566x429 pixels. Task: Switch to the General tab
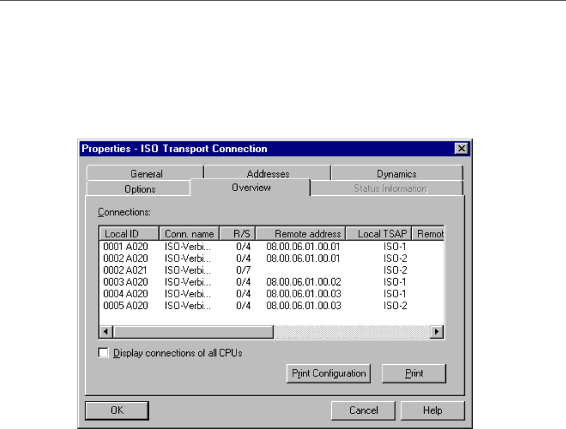click(145, 173)
